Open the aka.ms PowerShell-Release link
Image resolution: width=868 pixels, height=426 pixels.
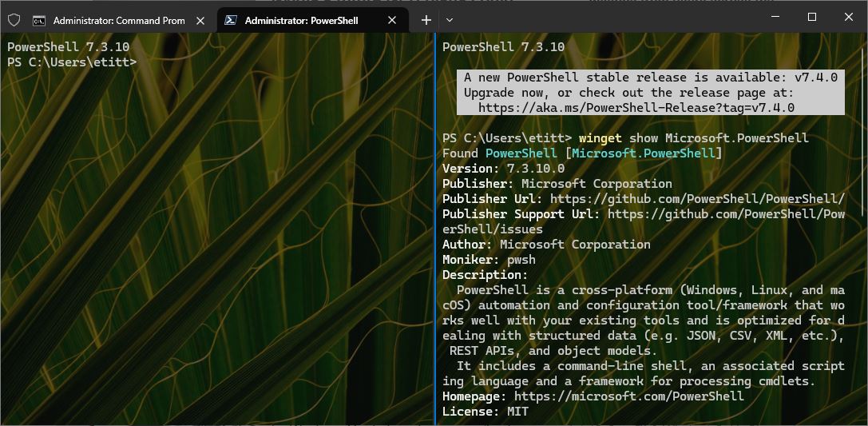636,108
